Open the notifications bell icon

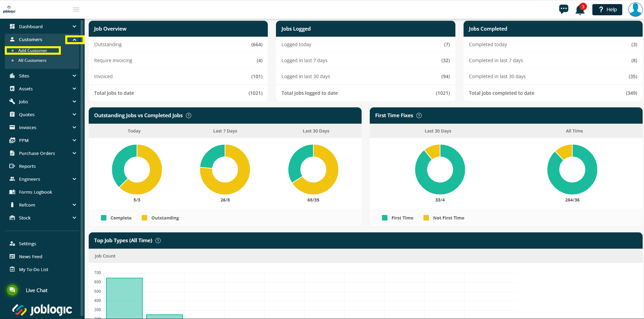click(x=580, y=10)
